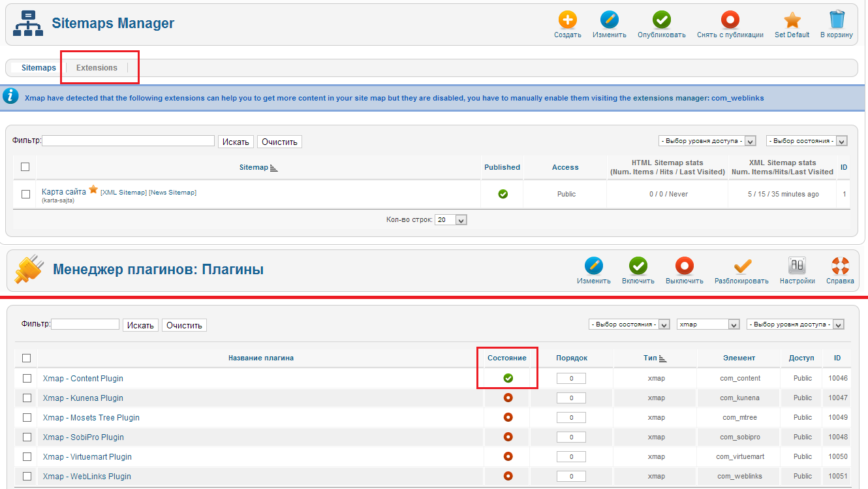868x489 pixels.
Task: Open the Настройки settings icon
Action: tap(797, 265)
